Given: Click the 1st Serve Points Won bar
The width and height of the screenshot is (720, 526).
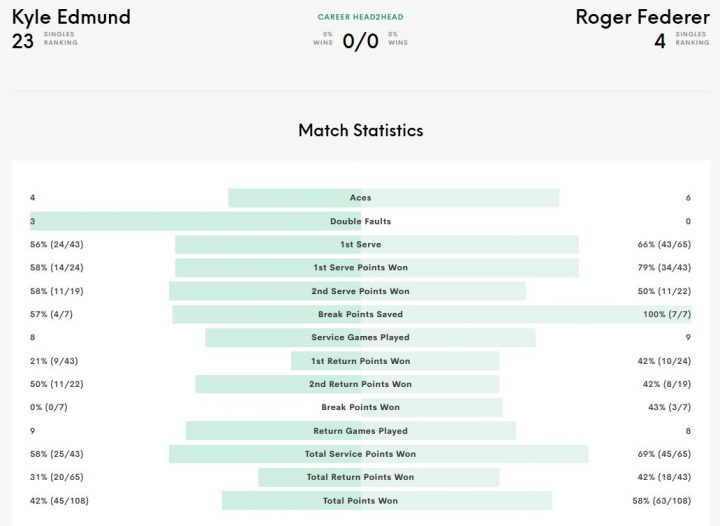Looking at the screenshot, I should point(377,268).
